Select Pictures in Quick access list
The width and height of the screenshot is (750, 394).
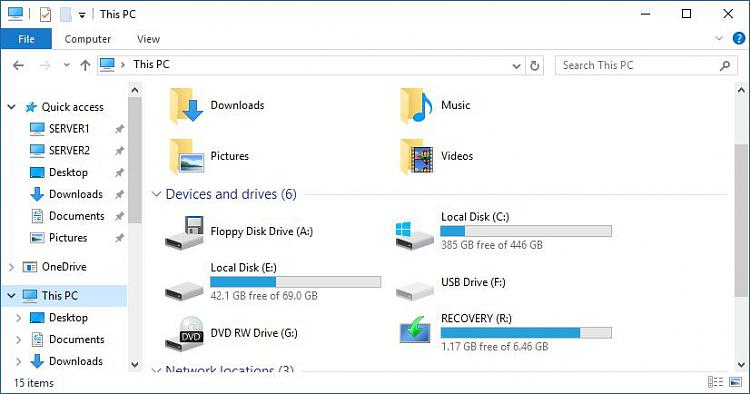68,238
